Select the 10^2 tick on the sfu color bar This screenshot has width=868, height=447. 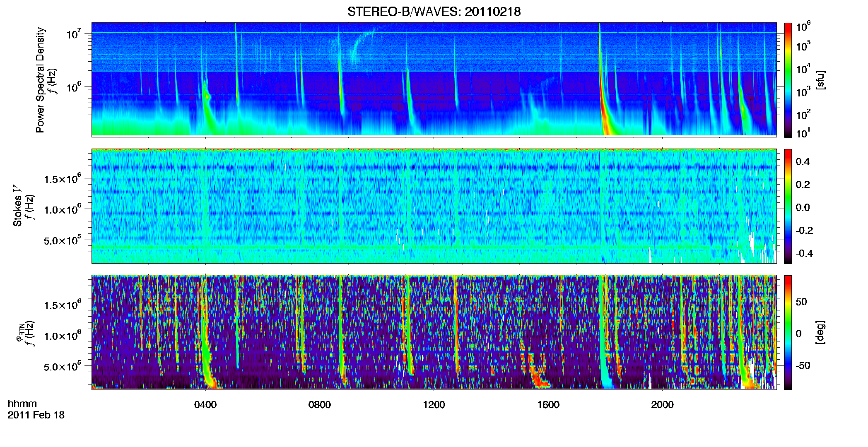pyautogui.click(x=803, y=114)
